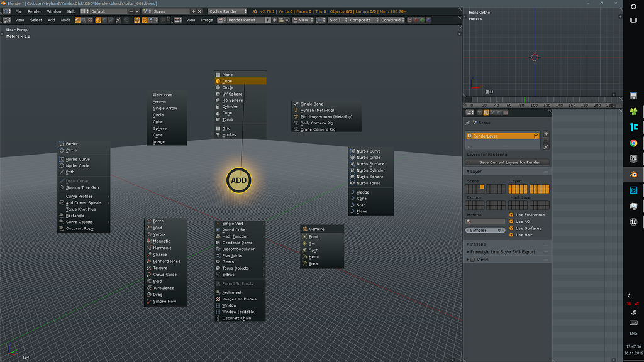644x362 pixels.
Task: Click Save Current Layers for Render button
Action: pos(508,162)
